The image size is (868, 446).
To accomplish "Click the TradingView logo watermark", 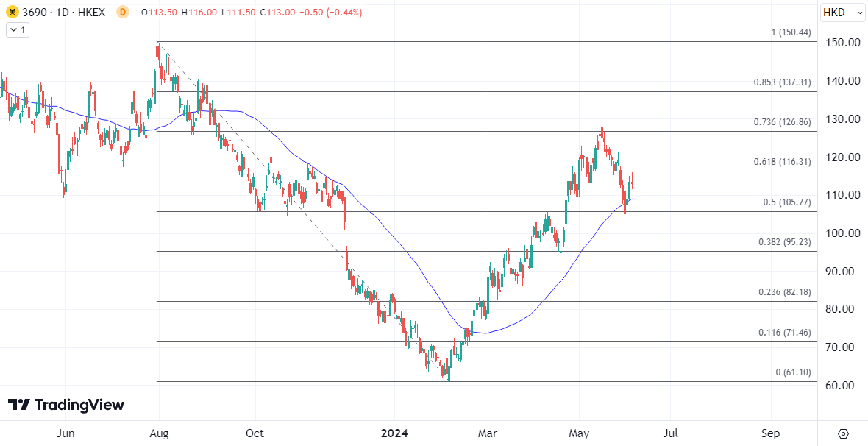I will (66, 405).
